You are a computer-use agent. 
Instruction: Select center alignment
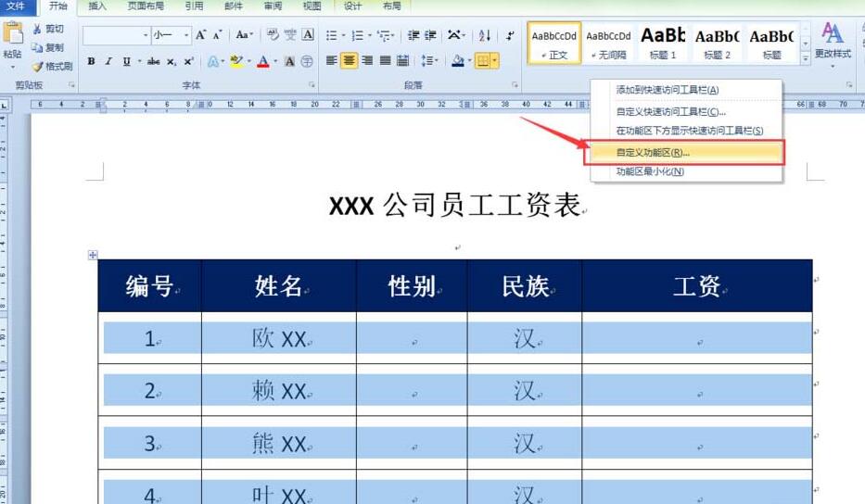(x=350, y=60)
